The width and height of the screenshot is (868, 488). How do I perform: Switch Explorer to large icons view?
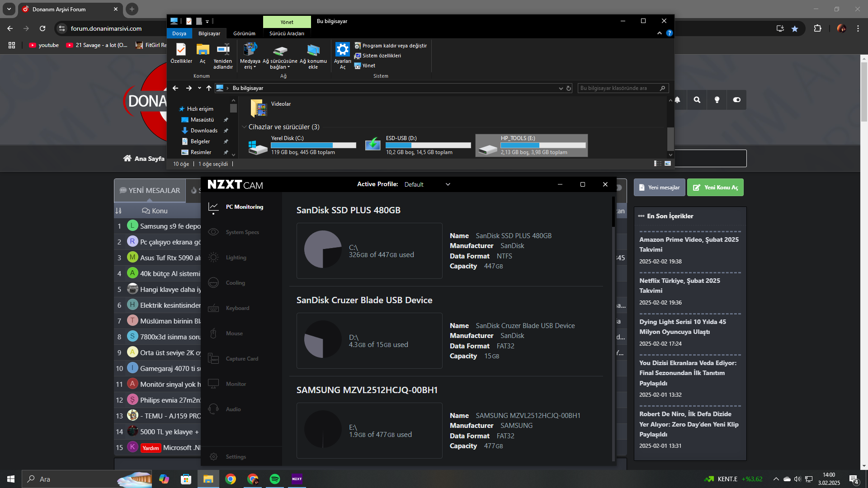click(668, 164)
